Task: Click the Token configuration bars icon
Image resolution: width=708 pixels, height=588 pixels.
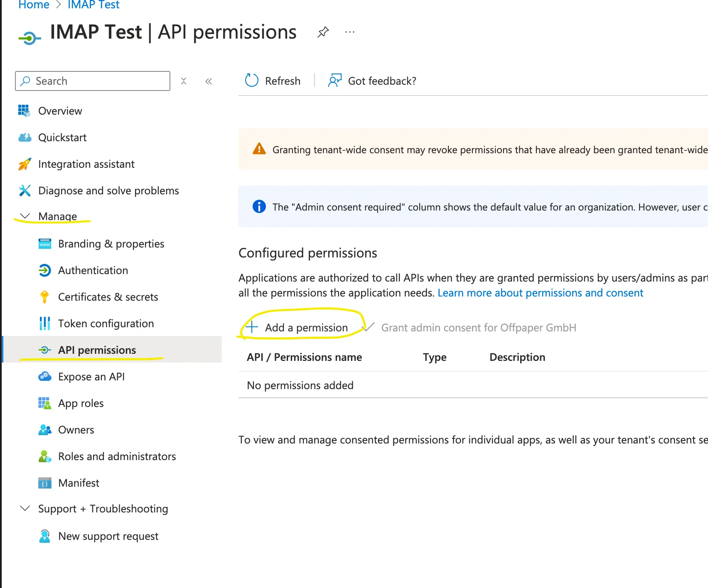Action: [x=44, y=323]
